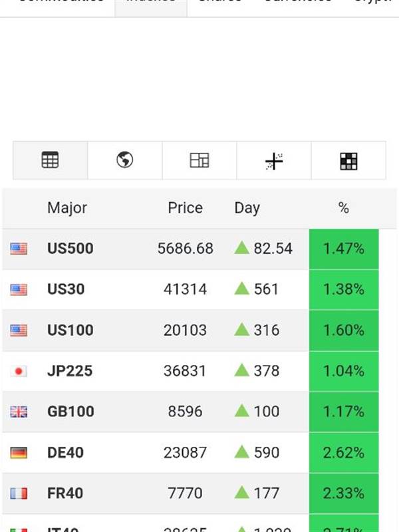Click the German flag beside DE40

pyautogui.click(x=19, y=453)
